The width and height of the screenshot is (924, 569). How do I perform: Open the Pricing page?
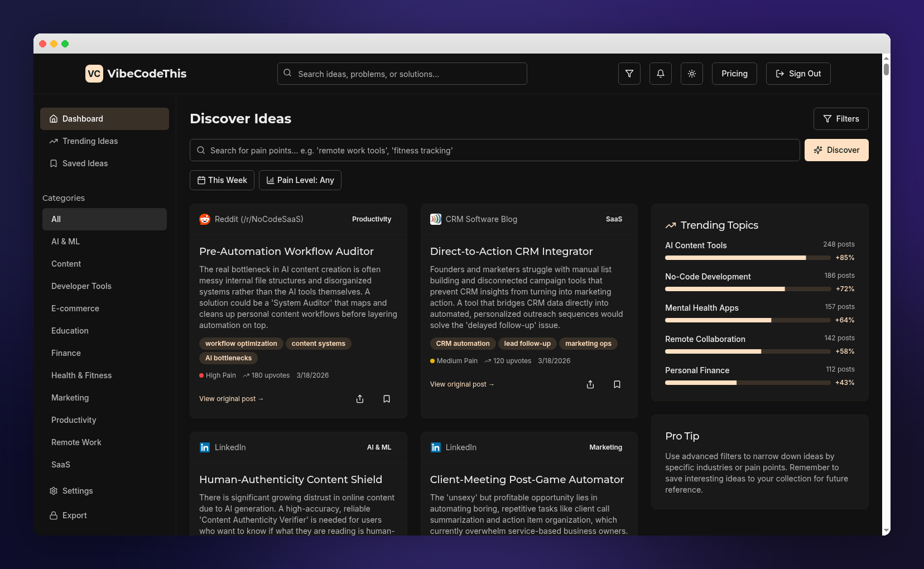coord(734,74)
